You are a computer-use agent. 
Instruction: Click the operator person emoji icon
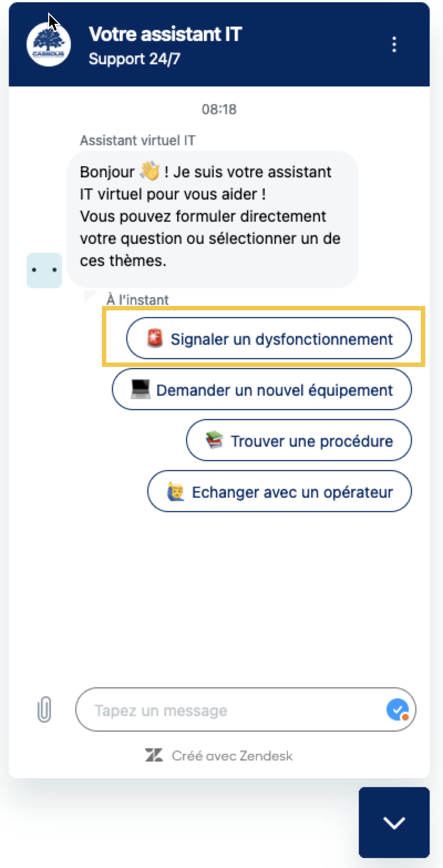175,492
